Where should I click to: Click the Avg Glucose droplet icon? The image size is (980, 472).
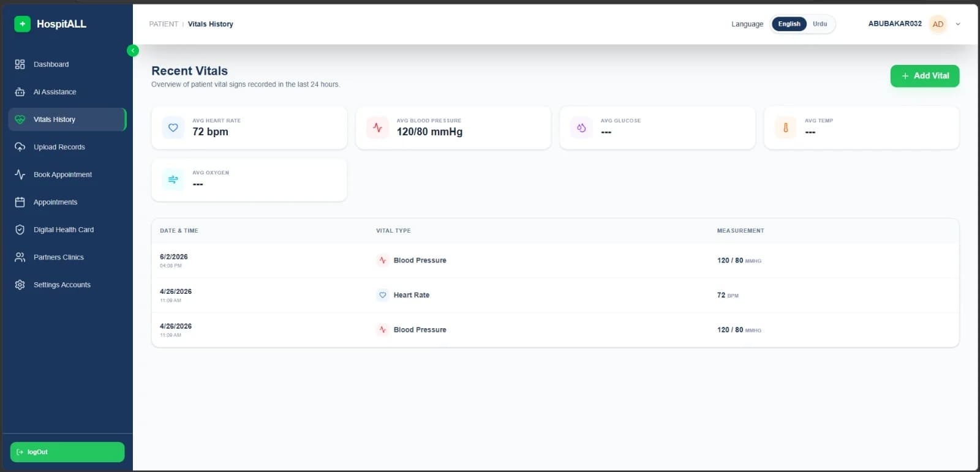click(x=581, y=127)
